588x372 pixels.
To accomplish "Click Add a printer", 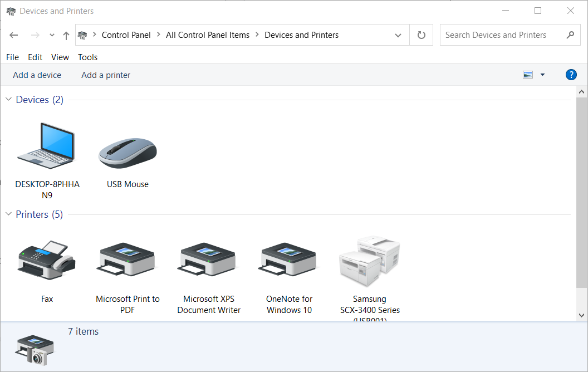I will pos(106,75).
